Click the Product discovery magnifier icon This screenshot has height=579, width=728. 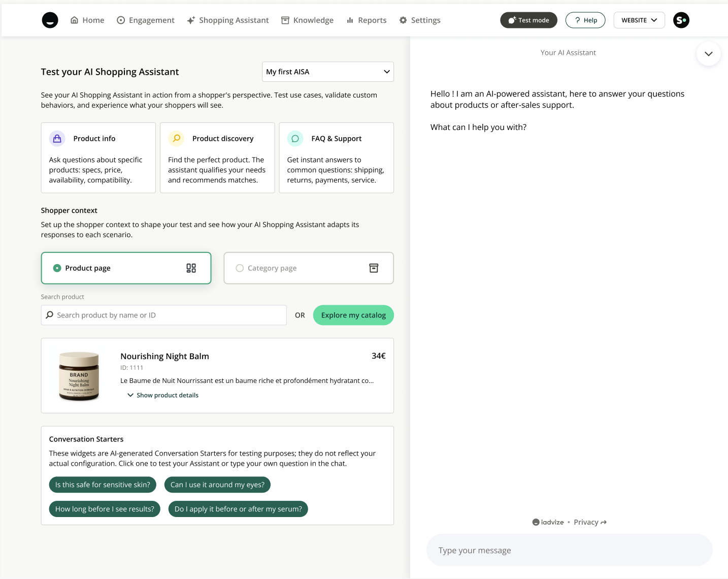pyautogui.click(x=176, y=139)
